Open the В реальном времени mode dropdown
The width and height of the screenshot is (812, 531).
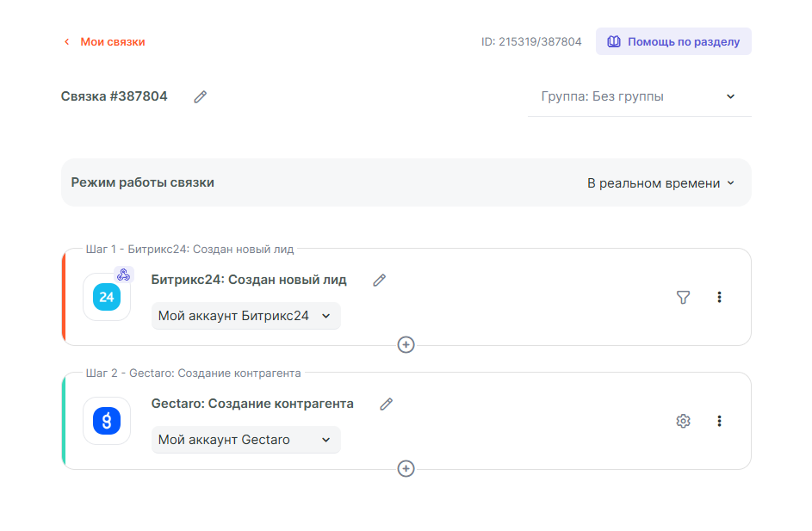[660, 182]
